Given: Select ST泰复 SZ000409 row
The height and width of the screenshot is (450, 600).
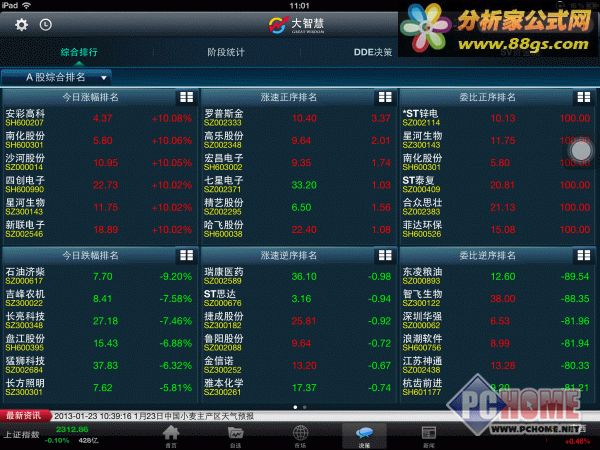Looking at the screenshot, I should (496, 184).
